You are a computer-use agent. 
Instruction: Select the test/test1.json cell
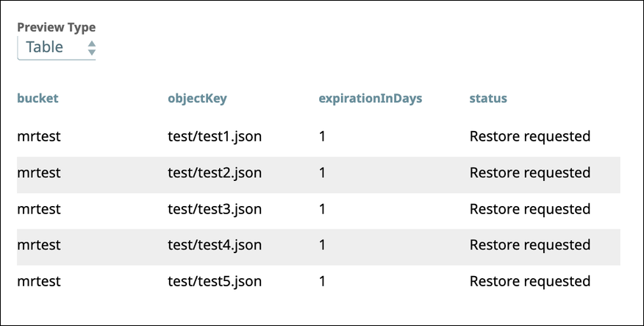tap(215, 136)
